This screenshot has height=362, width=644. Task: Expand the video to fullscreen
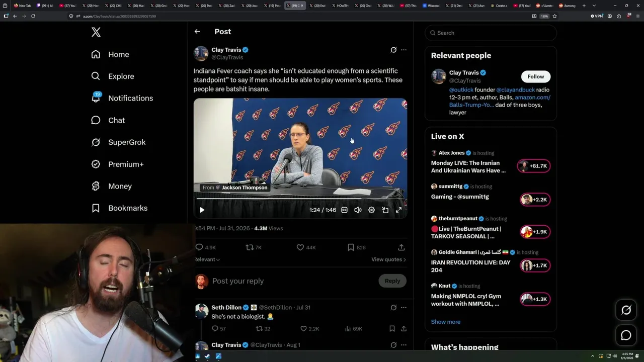pos(398,210)
